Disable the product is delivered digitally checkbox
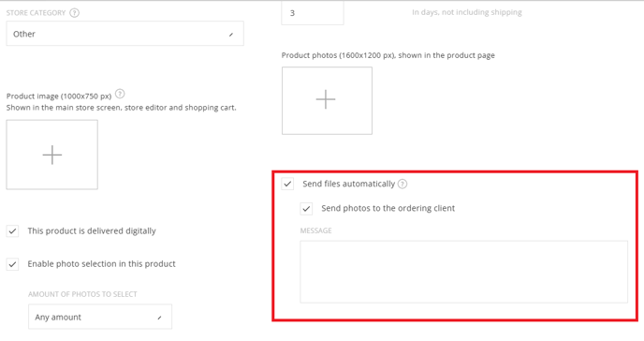The width and height of the screenshot is (644, 341). [x=12, y=230]
